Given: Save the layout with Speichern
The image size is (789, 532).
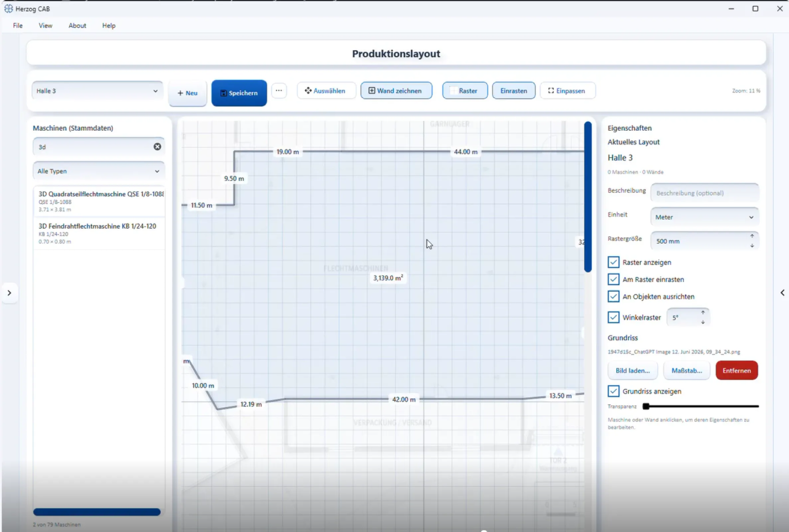Looking at the screenshot, I should (239, 93).
